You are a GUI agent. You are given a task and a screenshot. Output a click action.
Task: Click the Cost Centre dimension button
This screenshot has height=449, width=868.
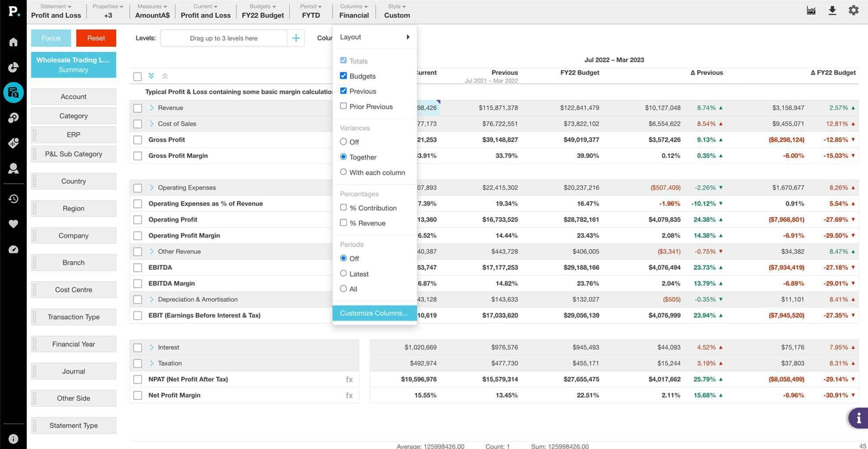[x=74, y=290]
